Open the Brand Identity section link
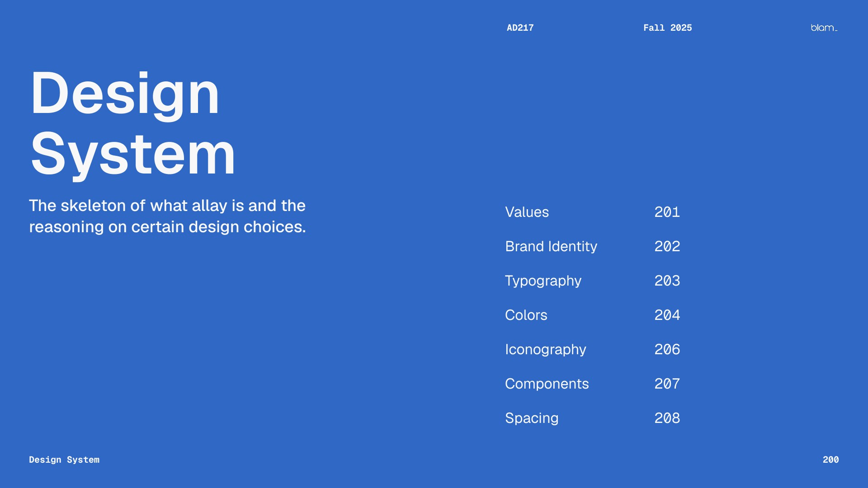 pos(551,246)
